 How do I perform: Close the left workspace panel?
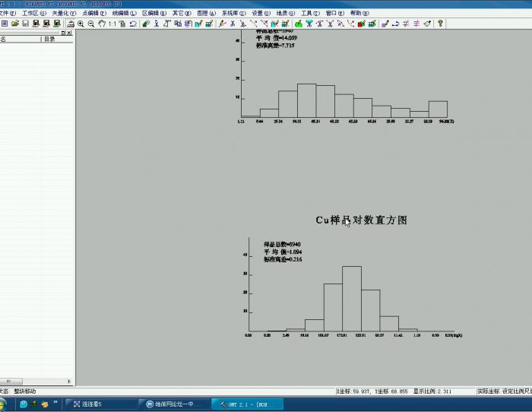pyautogui.click(x=70, y=33)
